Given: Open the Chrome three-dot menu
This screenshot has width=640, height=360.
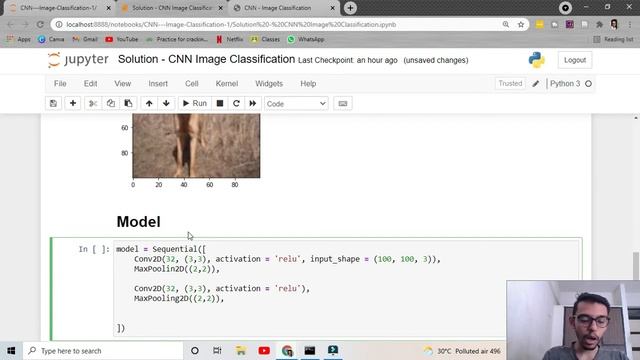Looking at the screenshot, I should point(630,24).
